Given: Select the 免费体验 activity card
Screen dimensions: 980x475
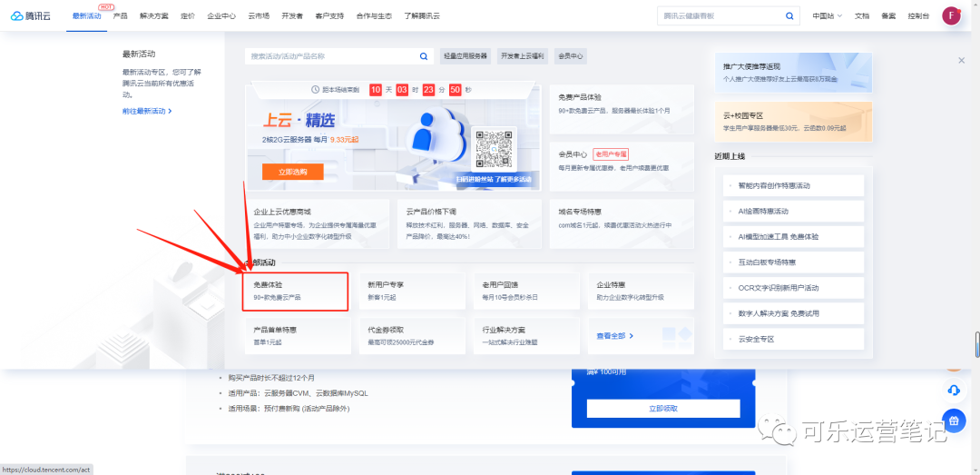Looking at the screenshot, I should [296, 291].
